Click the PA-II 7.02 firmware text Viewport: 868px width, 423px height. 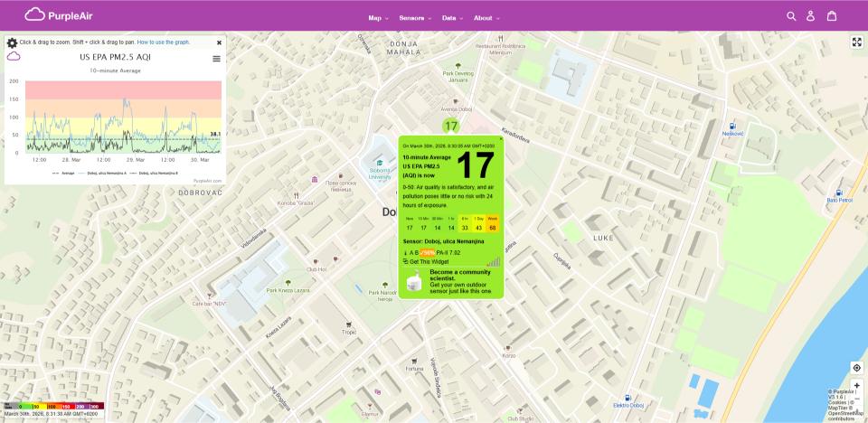point(448,253)
